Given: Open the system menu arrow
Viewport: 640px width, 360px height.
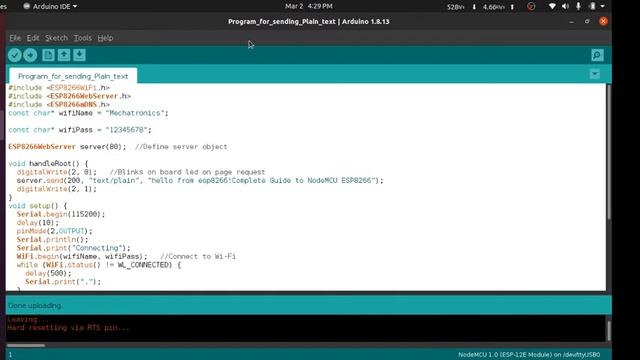Looking at the screenshot, I should coord(602,6).
